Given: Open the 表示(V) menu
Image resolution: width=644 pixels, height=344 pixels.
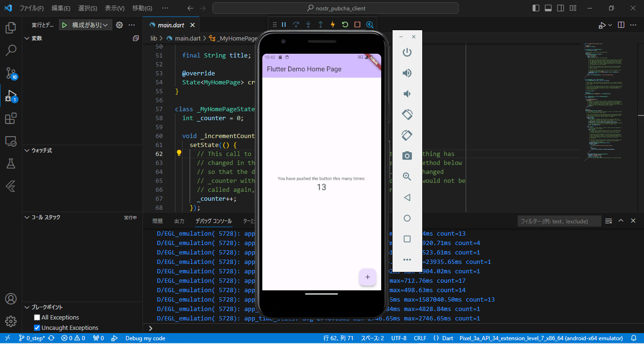Looking at the screenshot, I should point(114,8).
